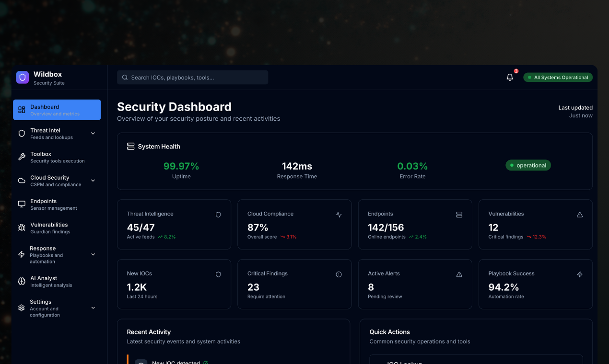Open Threat Intel feeds and lookups
This screenshot has width=609, height=364.
pos(57,134)
